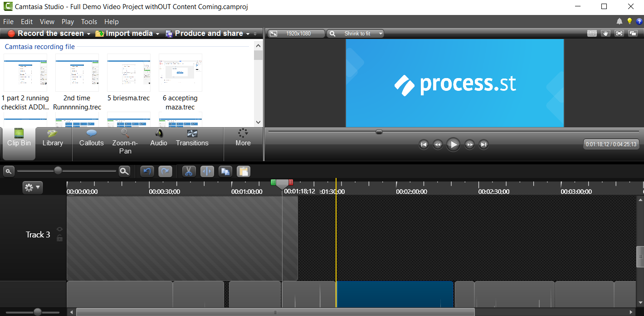Image resolution: width=644 pixels, height=316 pixels.
Task: Click the green selection start marker
Action: [x=273, y=182]
